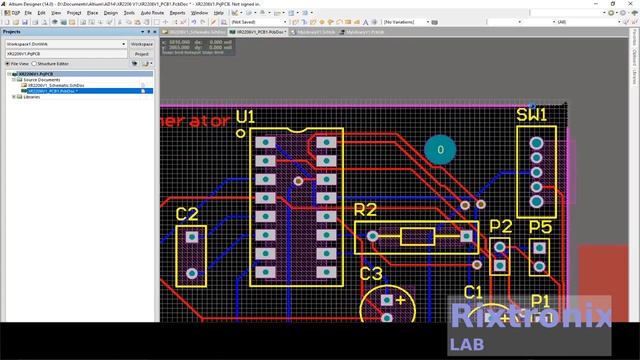Click the Place Polygon Pour icon

[x=357, y=22]
